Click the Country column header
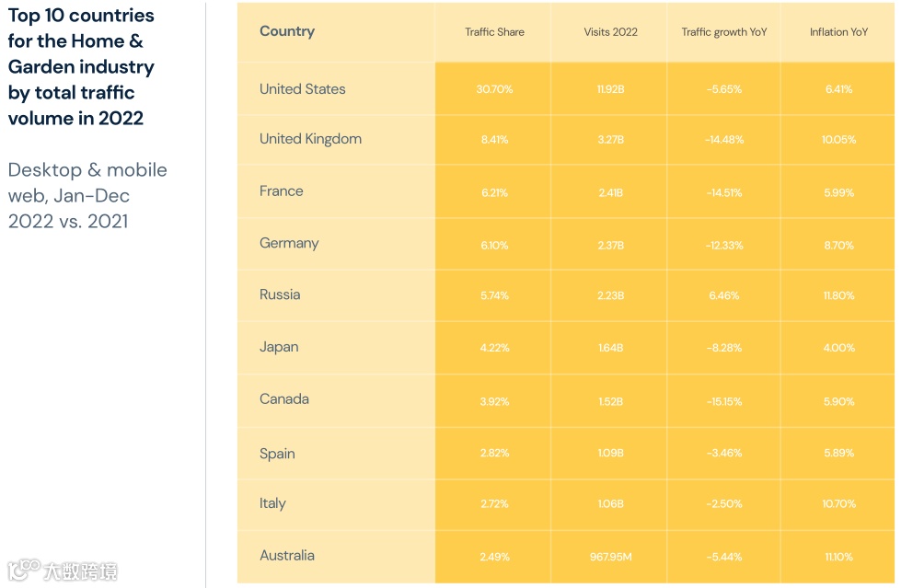This screenshot has height=588, width=901. (287, 31)
